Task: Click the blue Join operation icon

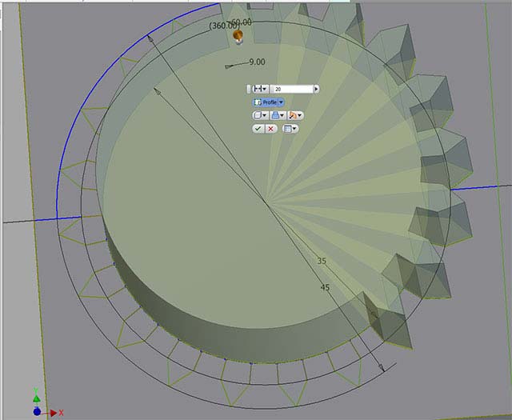Action: coord(275,115)
